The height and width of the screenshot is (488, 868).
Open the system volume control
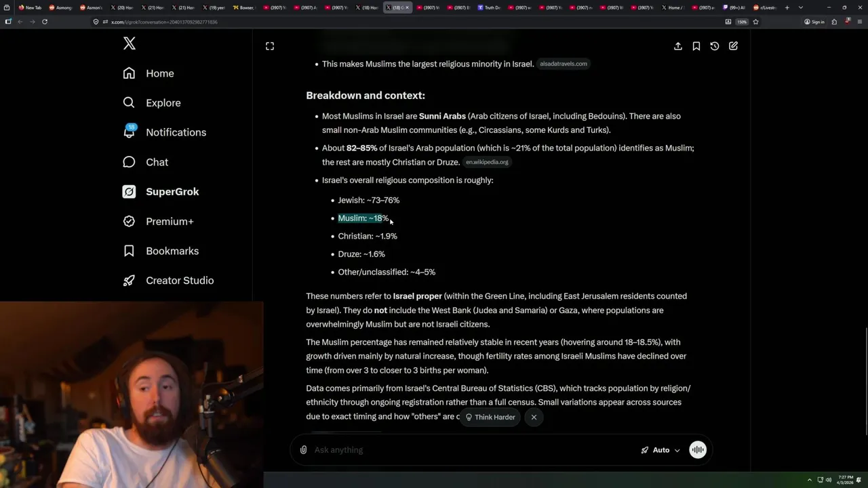click(828, 480)
